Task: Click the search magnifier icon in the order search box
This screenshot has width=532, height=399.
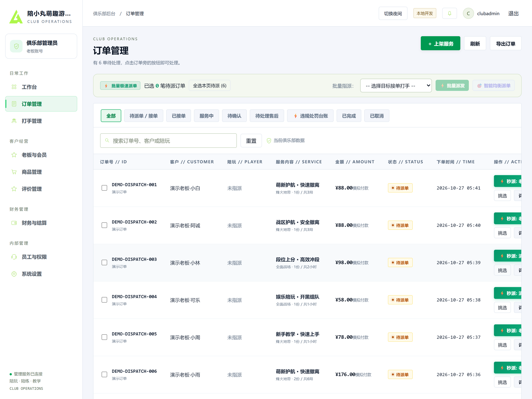Action: pos(107,140)
